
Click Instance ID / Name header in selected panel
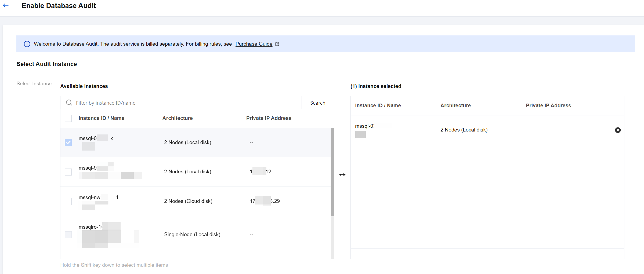(378, 106)
